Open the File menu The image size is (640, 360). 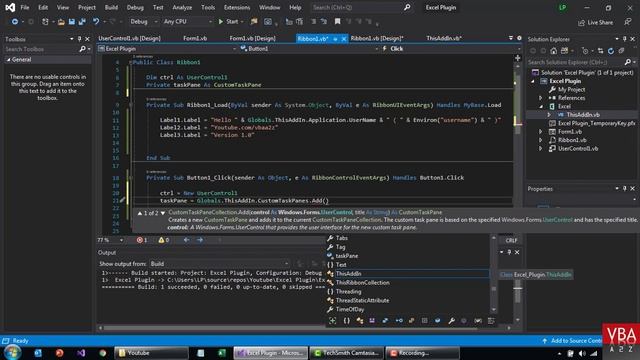point(24,7)
